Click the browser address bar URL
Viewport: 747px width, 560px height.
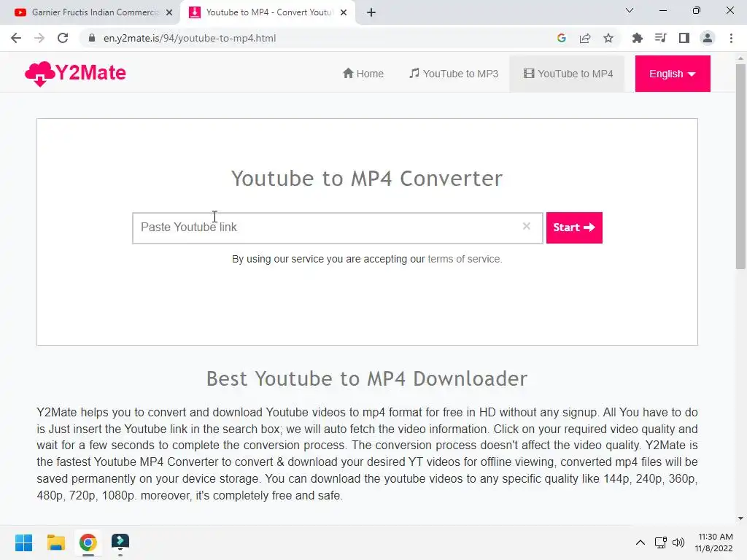190,38
